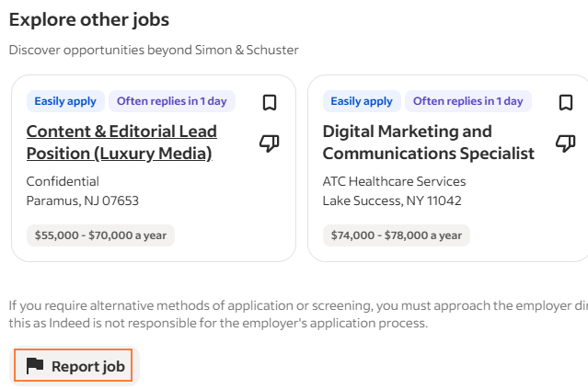The height and width of the screenshot is (389, 588).
Task: Click the Explore other jobs heading
Action: (x=89, y=19)
